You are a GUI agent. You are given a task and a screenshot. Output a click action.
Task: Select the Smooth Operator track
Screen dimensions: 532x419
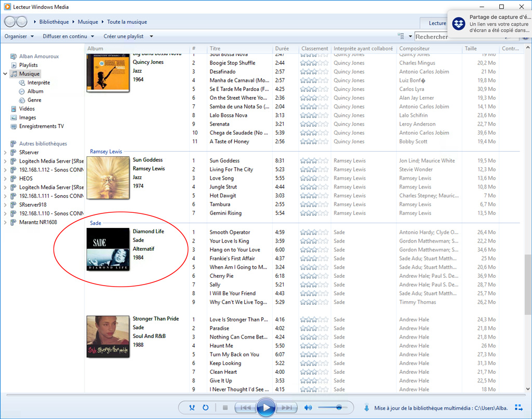229,232
